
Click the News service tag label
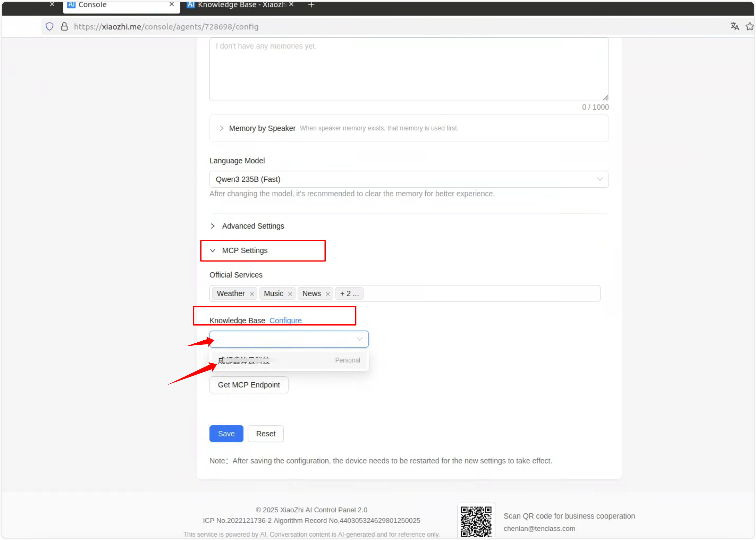point(312,294)
